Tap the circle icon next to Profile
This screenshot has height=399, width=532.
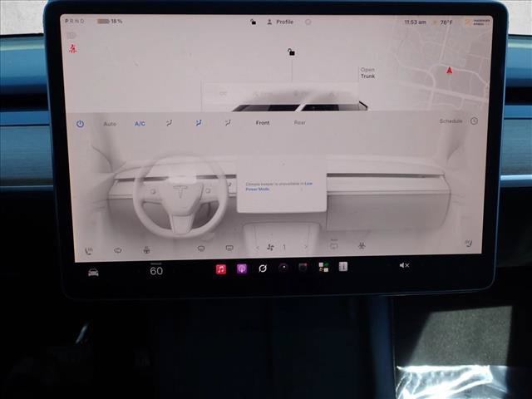(308, 22)
